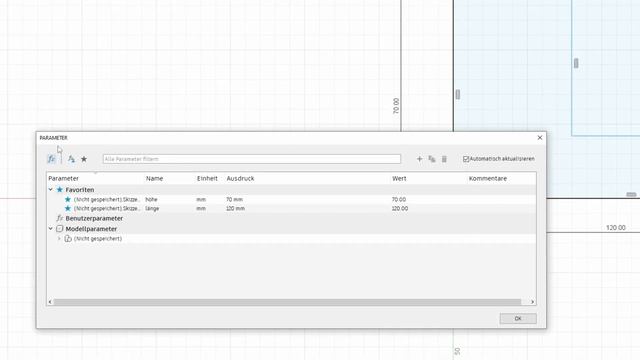Viewport: 640px width, 360px height.
Task: Edit the 120 mm expression cell
Action: tap(236, 209)
